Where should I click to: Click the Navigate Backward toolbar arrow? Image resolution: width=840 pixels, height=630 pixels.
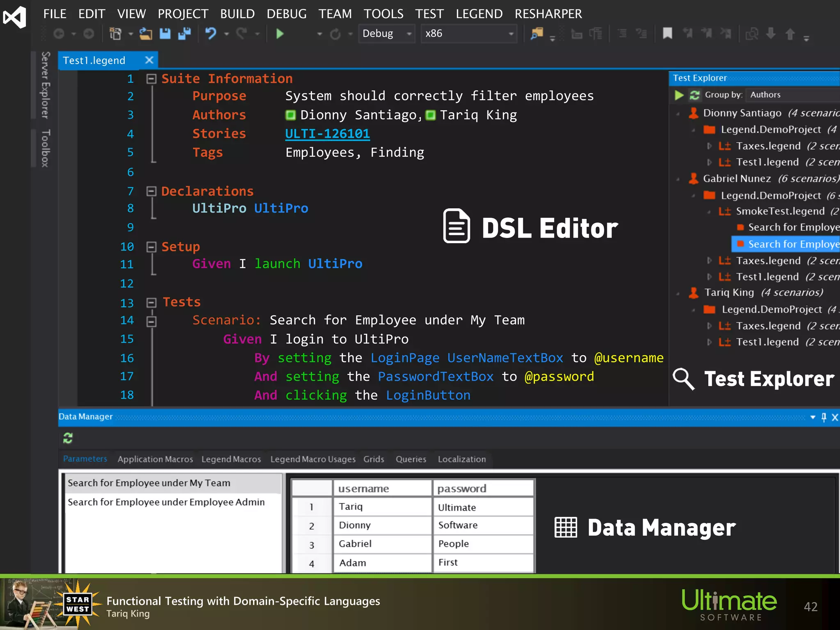tap(59, 34)
